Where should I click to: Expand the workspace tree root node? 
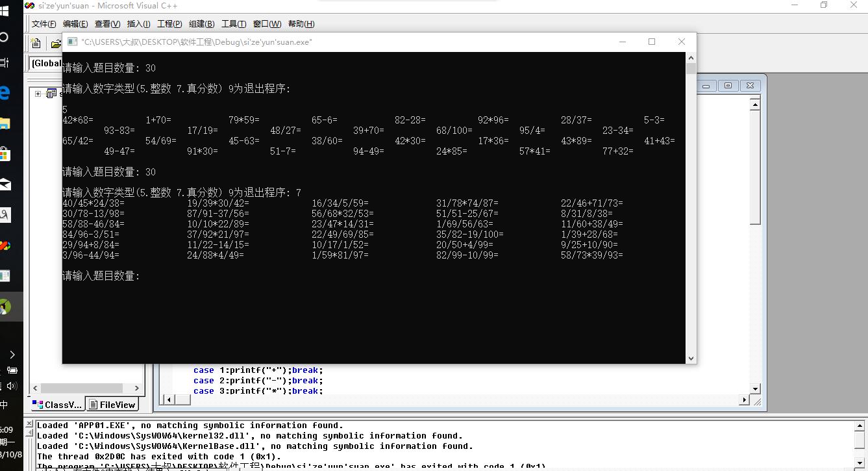(38, 94)
